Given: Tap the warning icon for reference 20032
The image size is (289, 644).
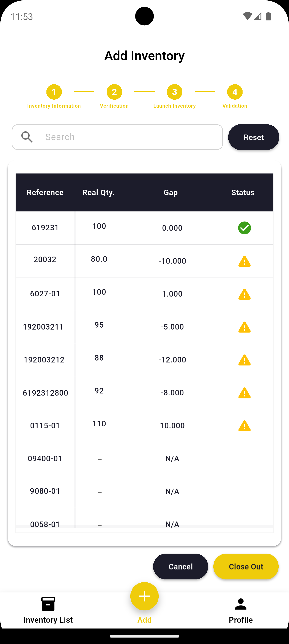Looking at the screenshot, I should point(244,261).
